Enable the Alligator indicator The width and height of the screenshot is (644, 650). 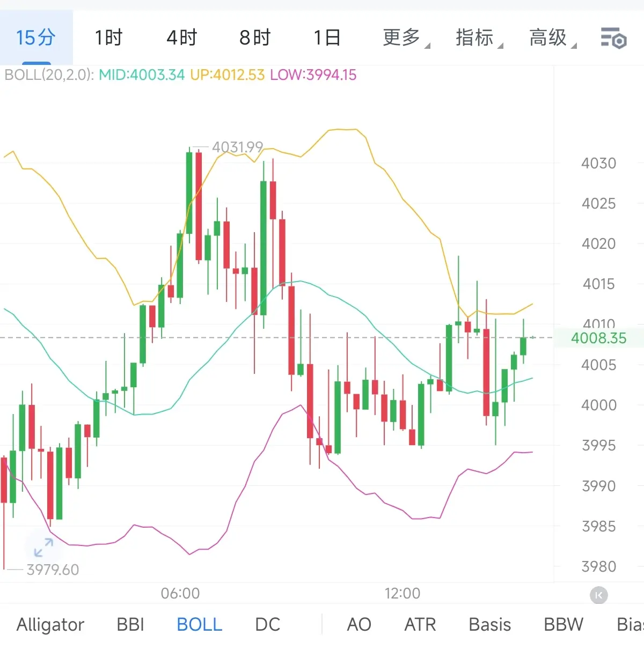tap(50, 624)
